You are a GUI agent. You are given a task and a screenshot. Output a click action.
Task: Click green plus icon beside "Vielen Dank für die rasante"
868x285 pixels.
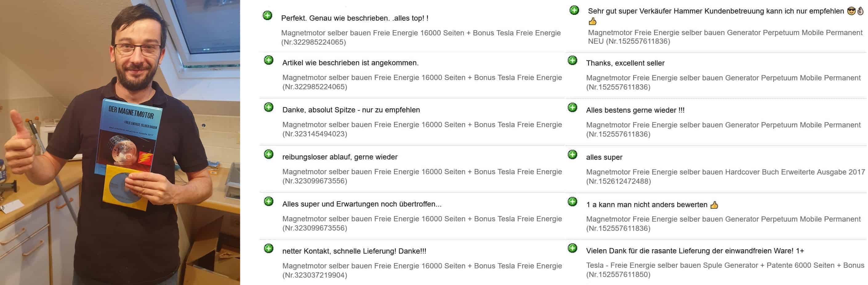(x=572, y=248)
